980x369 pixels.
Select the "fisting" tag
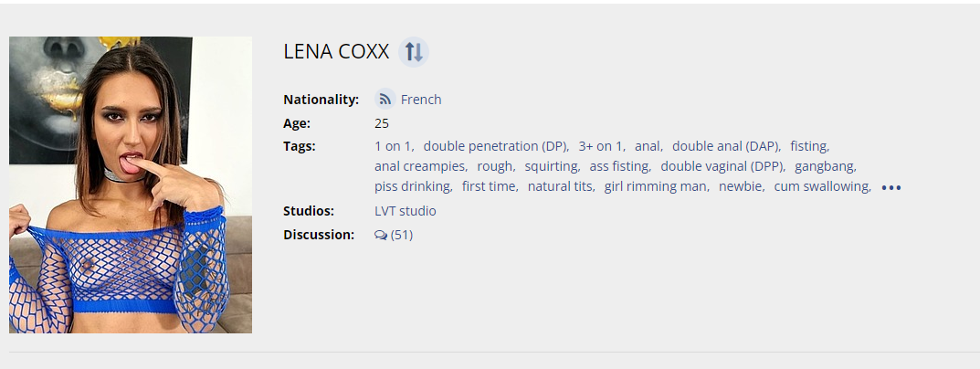[808, 146]
